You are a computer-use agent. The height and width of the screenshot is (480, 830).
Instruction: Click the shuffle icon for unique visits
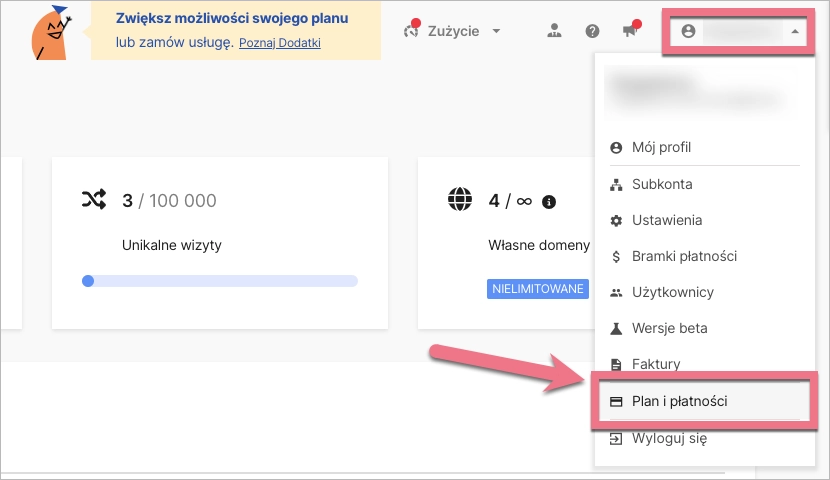(93, 200)
